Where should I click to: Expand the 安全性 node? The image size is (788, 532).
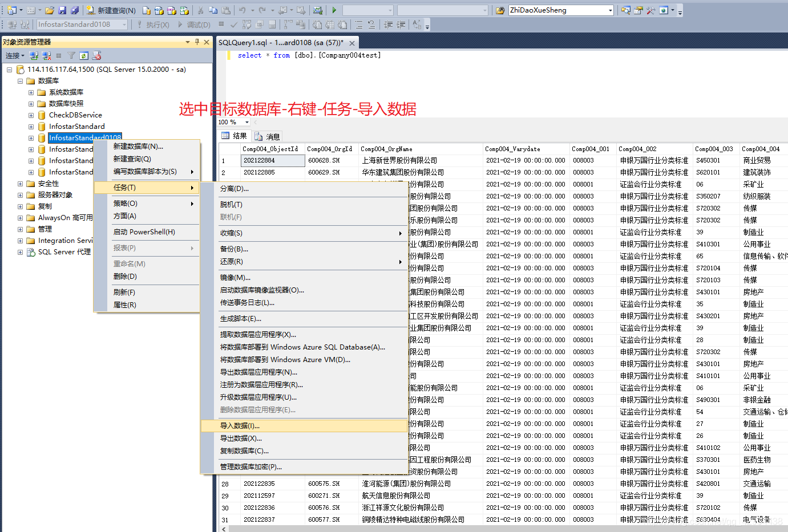pos(20,184)
